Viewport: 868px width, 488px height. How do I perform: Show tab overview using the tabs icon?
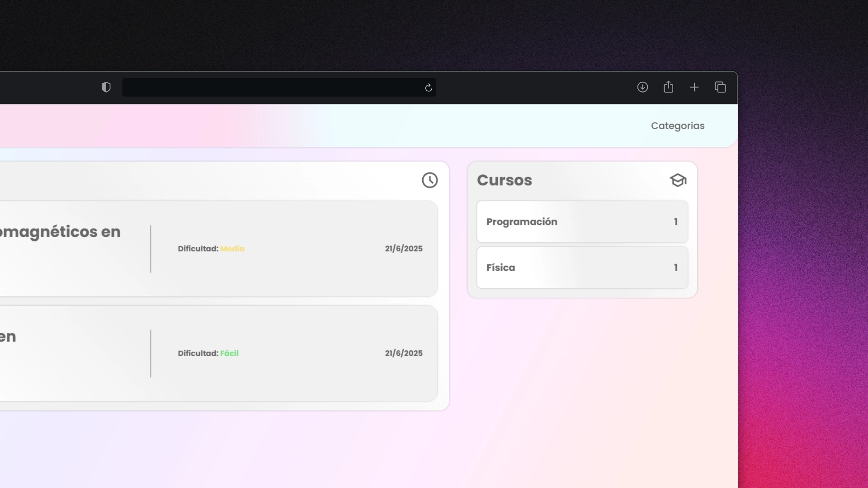coord(720,87)
